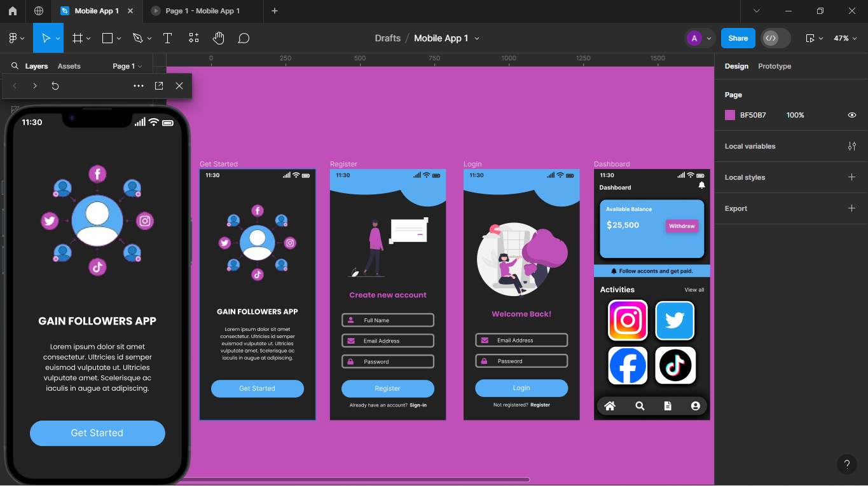Click the BF50B7 page color swatch
Viewport: 868px width, 486px height.
pyautogui.click(x=730, y=115)
